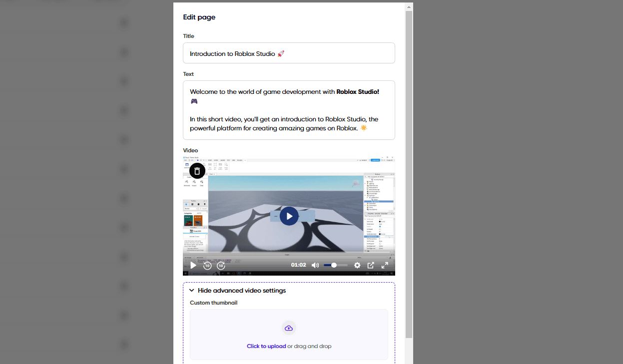Mute the video using the speaker icon
This screenshot has height=364, width=623.
point(315,265)
